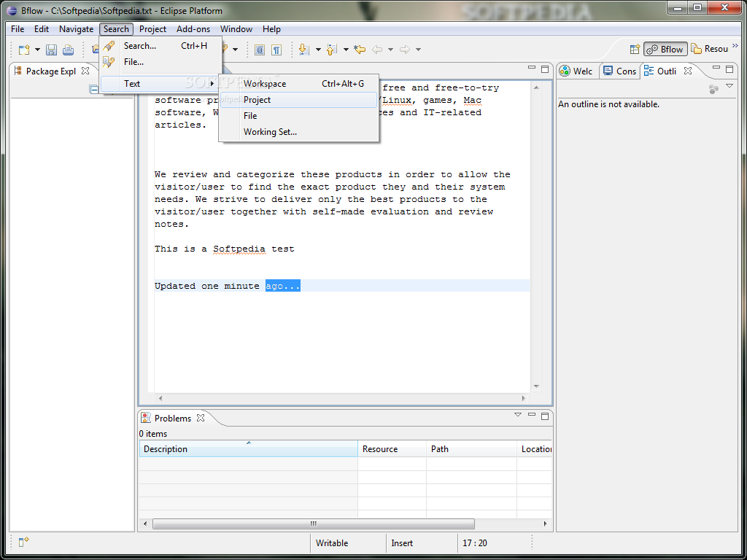
Task: Click the status bar fast view icon
Action: point(23,542)
